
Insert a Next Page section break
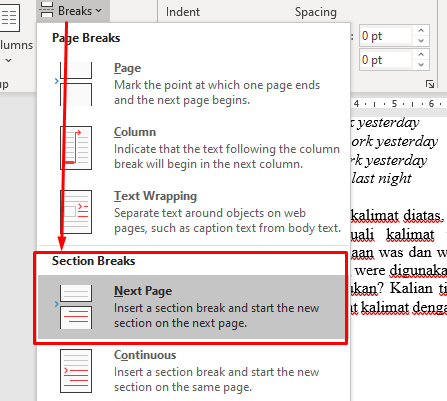coord(192,307)
